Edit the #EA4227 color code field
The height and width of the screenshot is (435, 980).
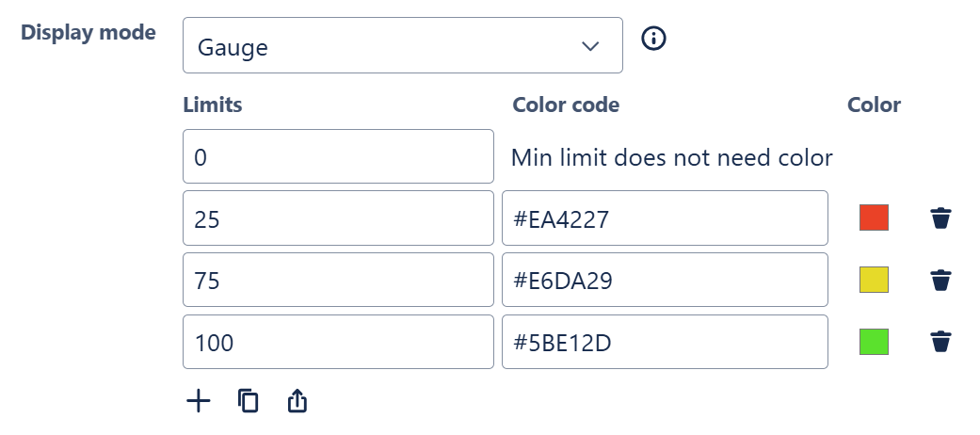[665, 218]
